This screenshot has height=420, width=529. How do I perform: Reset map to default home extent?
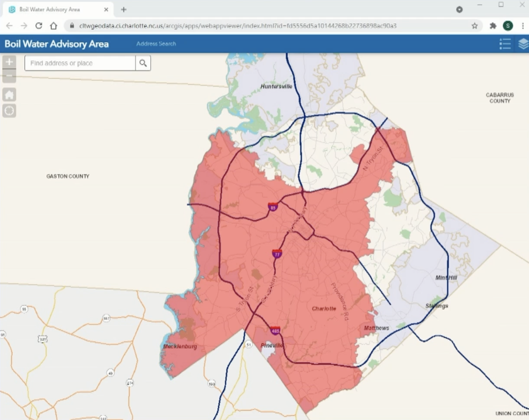click(x=9, y=95)
